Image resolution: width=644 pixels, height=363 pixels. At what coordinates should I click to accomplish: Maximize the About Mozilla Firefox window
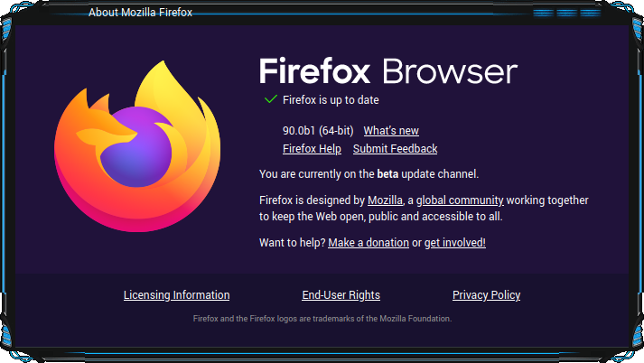pos(566,14)
